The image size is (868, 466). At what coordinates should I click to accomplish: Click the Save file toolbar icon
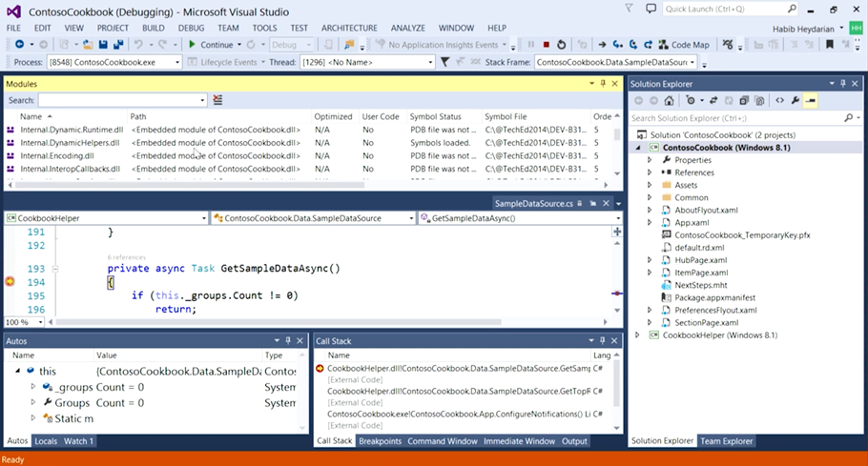coord(103,45)
